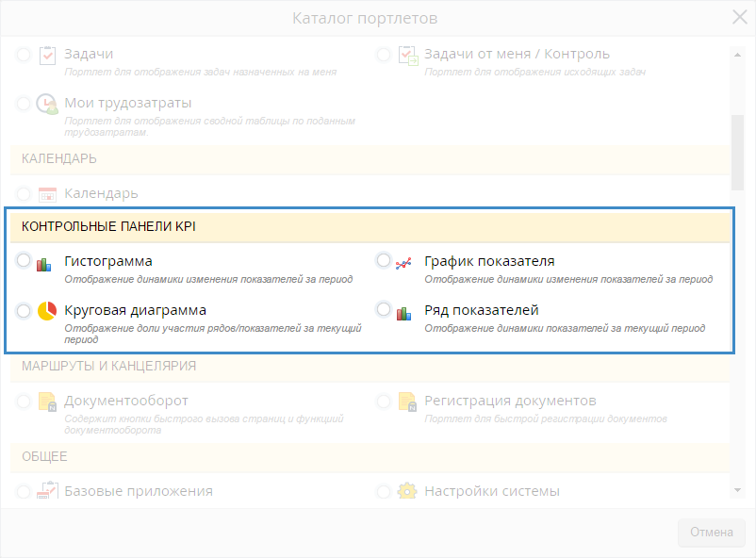Click the МАРШРУТЫ И КАНЦЕЛЯРИЯ section header
This screenshot has width=756, height=558.
[108, 366]
